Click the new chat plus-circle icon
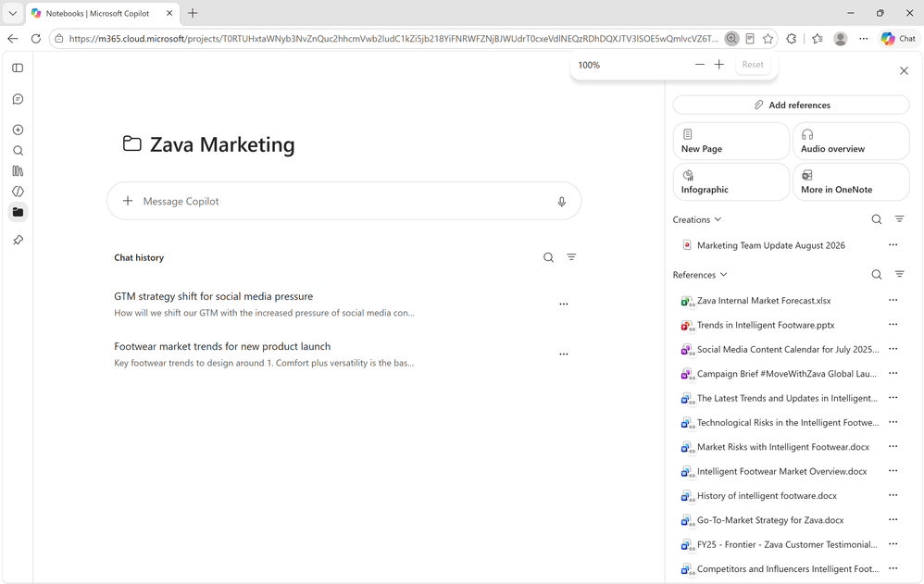The image size is (924, 584). (x=18, y=130)
